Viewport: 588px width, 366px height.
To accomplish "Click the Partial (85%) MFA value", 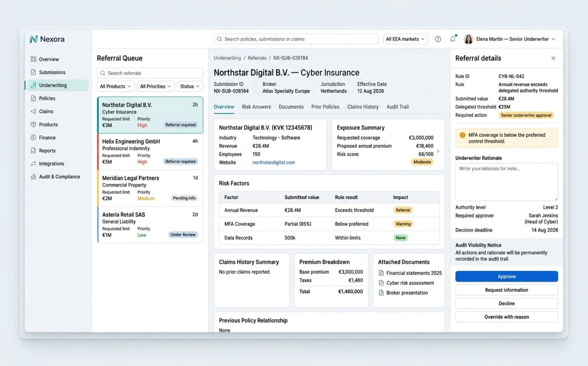I will coord(298,224).
